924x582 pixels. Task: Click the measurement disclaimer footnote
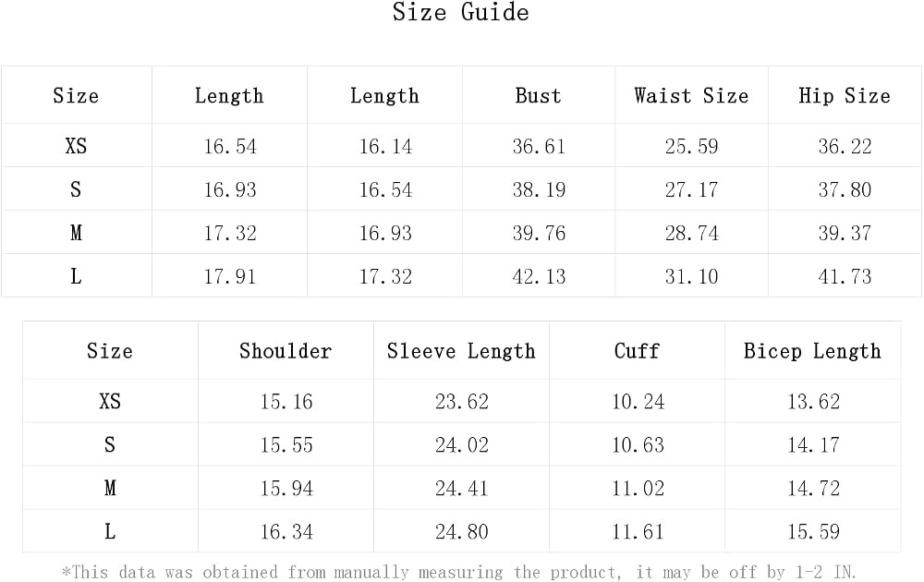click(x=459, y=572)
